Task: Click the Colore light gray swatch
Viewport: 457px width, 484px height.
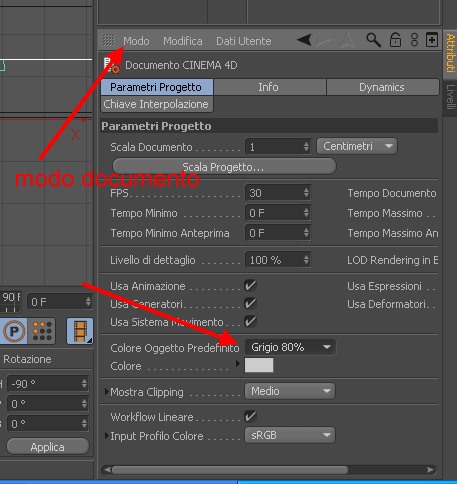Action: [259, 365]
